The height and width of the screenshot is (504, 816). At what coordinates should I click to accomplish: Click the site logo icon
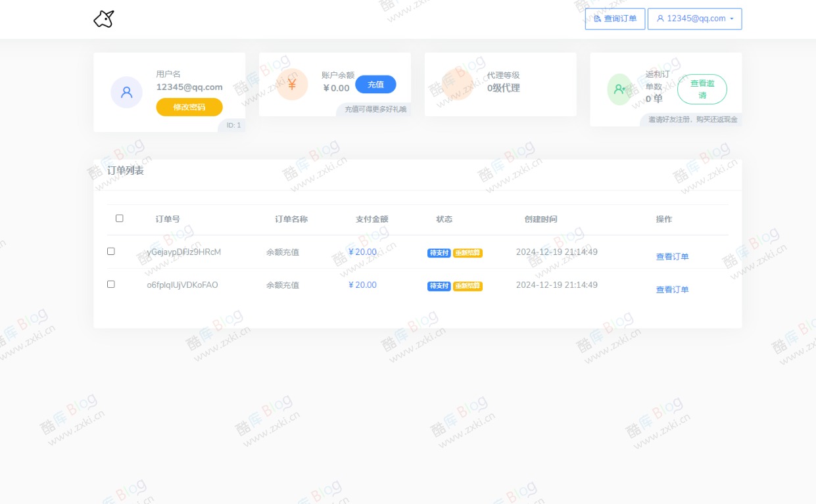click(x=103, y=18)
